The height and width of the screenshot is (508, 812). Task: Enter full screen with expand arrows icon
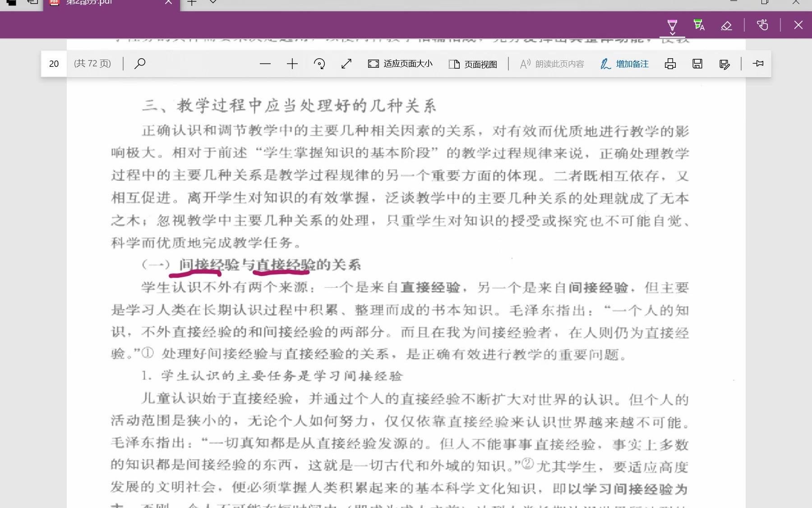coord(346,64)
